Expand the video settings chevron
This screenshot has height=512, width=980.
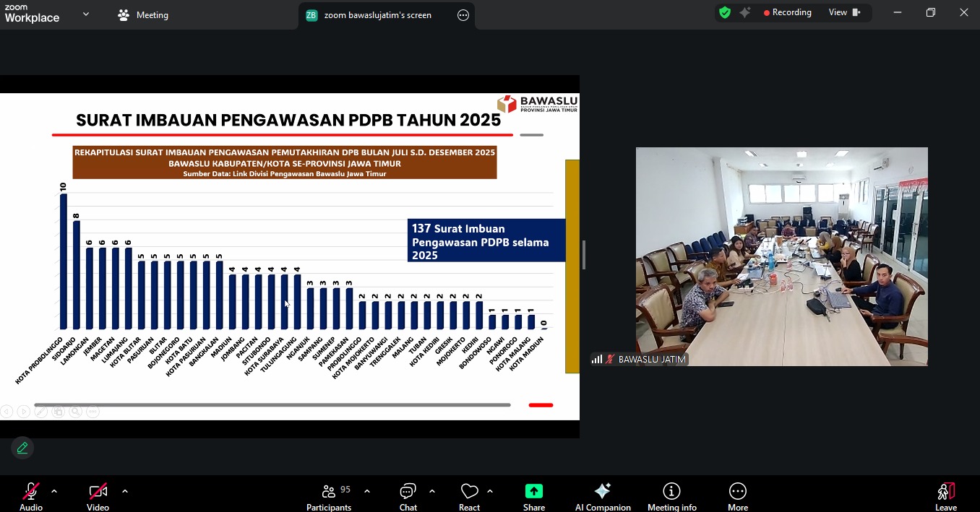(125, 492)
